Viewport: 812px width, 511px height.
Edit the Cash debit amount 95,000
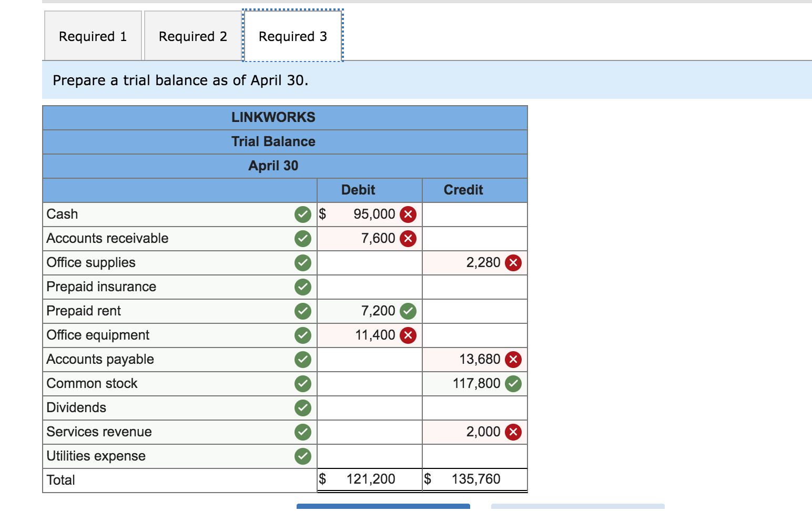tap(370, 214)
